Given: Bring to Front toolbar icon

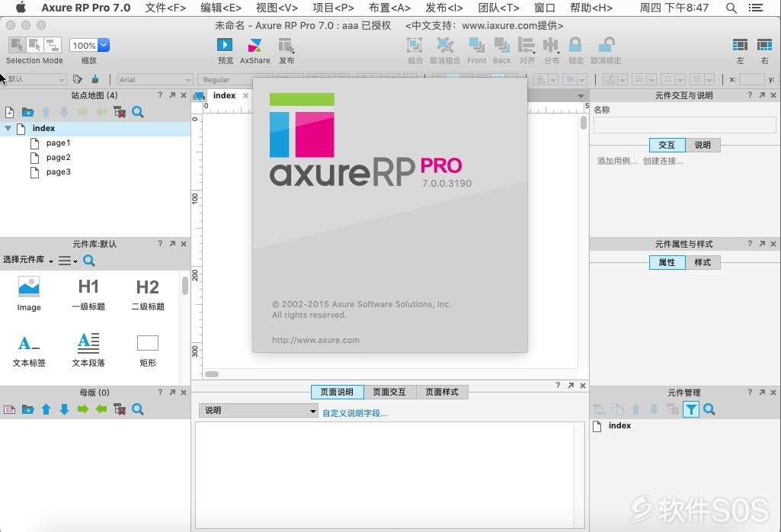Looking at the screenshot, I should pos(477,46).
